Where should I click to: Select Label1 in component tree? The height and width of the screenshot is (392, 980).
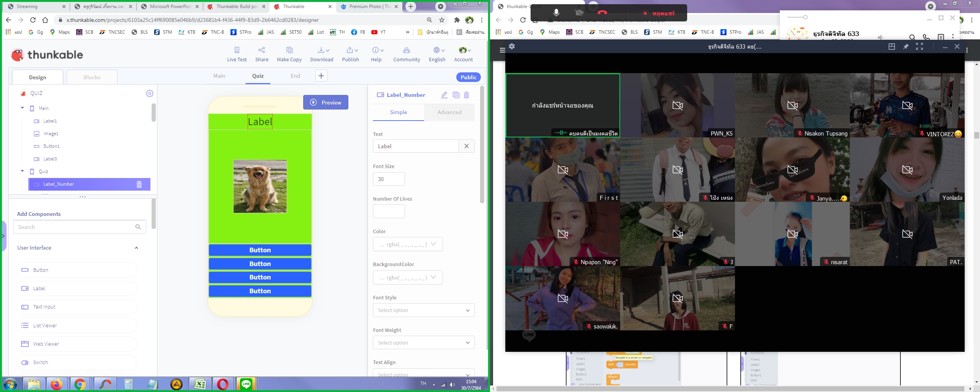tap(50, 121)
